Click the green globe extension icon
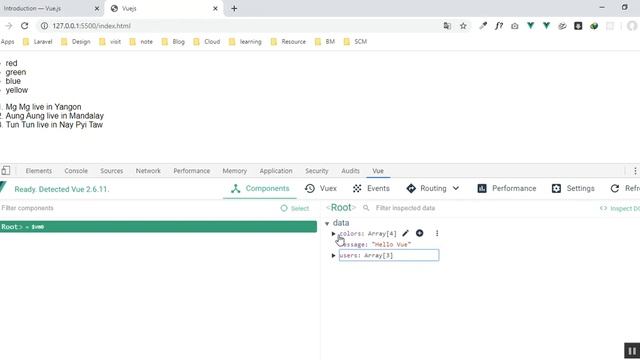Image resolution: width=640 pixels, height=360 pixels. [594, 26]
